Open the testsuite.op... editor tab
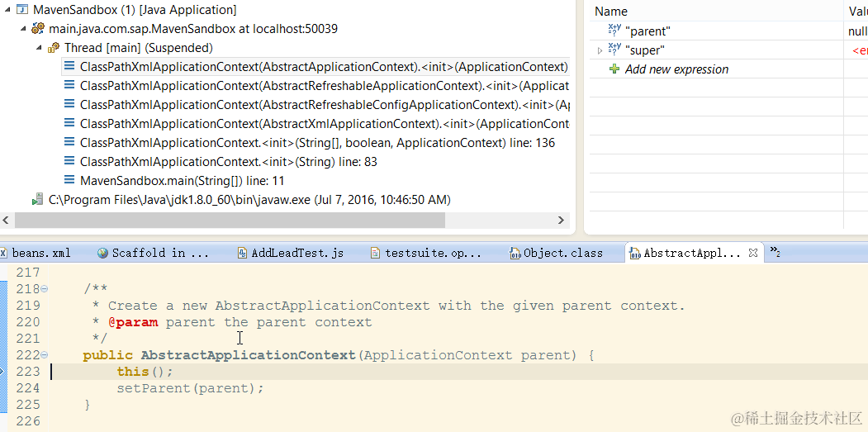 point(433,253)
